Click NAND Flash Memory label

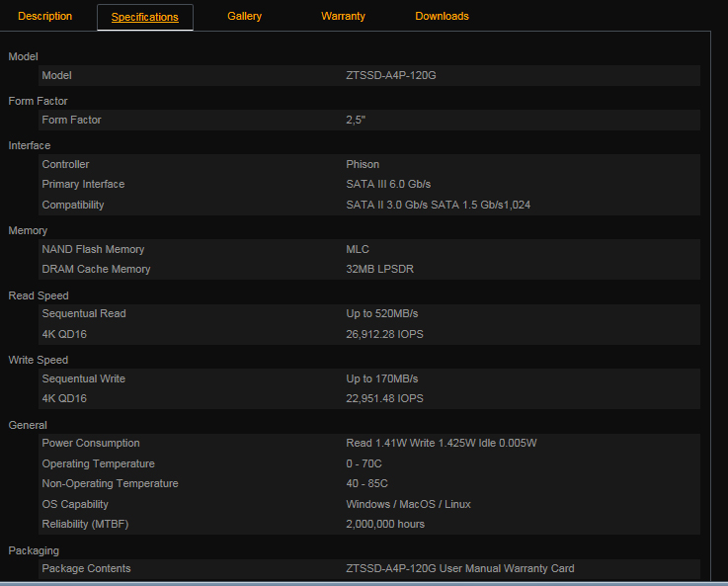tap(93, 249)
